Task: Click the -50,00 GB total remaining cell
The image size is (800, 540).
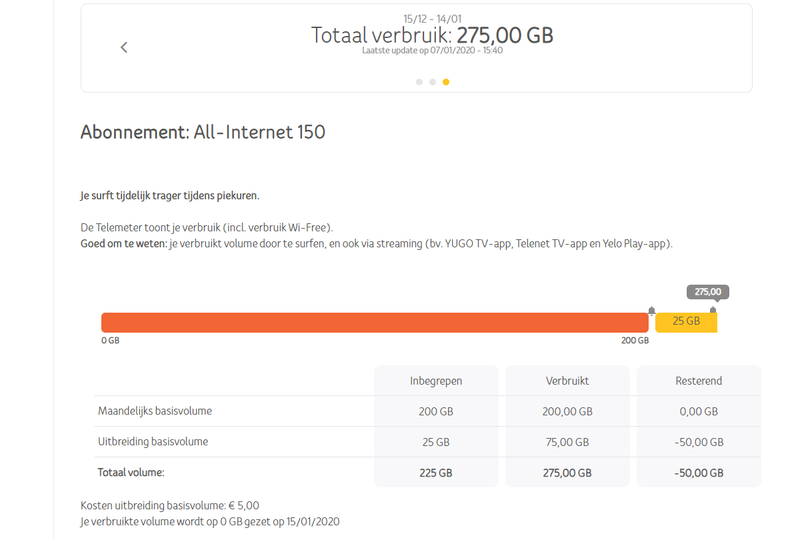Action: point(698,472)
